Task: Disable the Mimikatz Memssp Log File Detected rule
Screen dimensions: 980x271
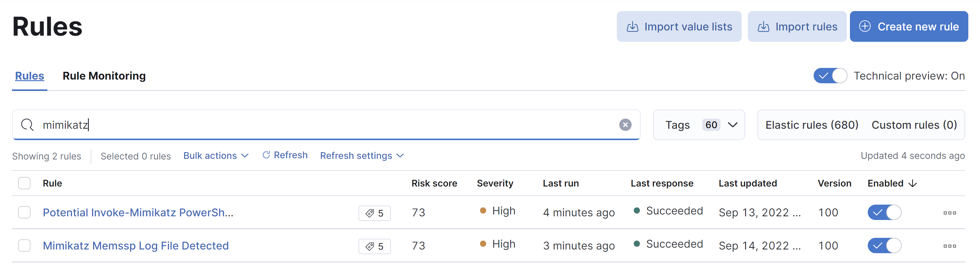Action: [884, 245]
